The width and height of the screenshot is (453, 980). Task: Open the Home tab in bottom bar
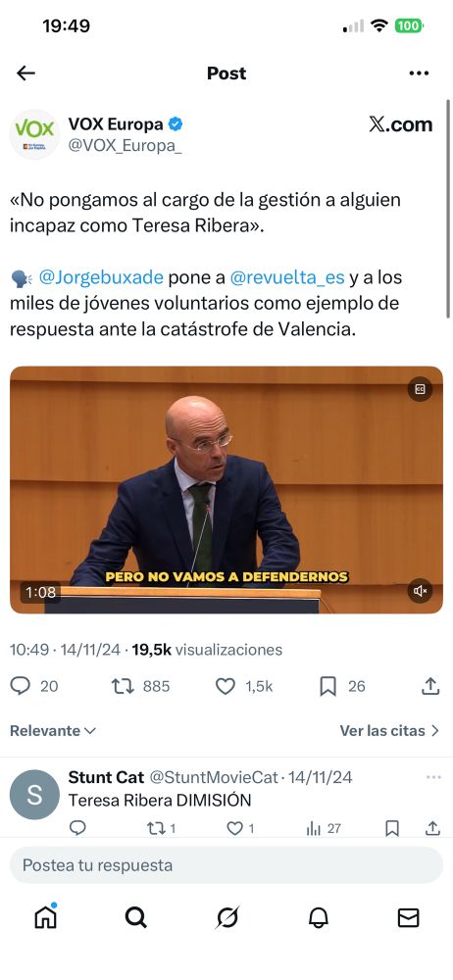click(x=46, y=917)
